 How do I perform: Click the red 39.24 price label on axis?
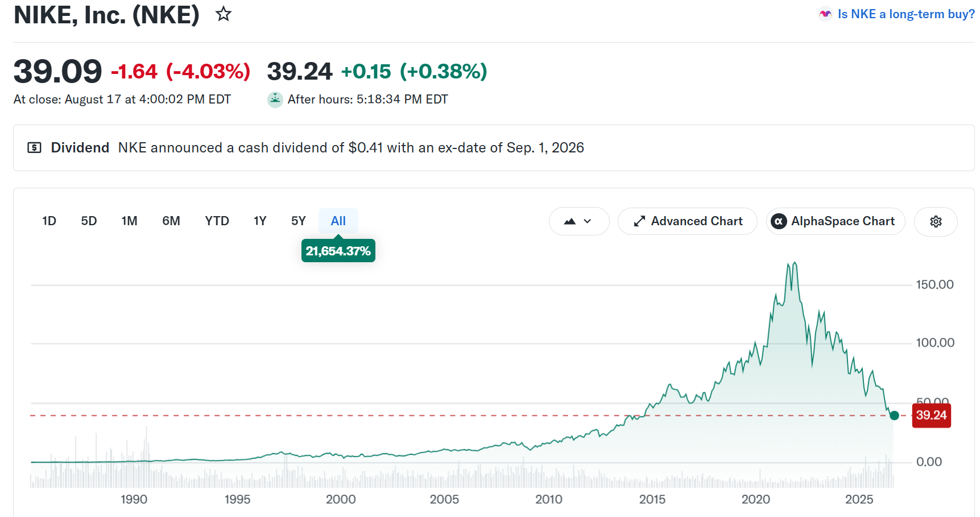tap(931, 415)
